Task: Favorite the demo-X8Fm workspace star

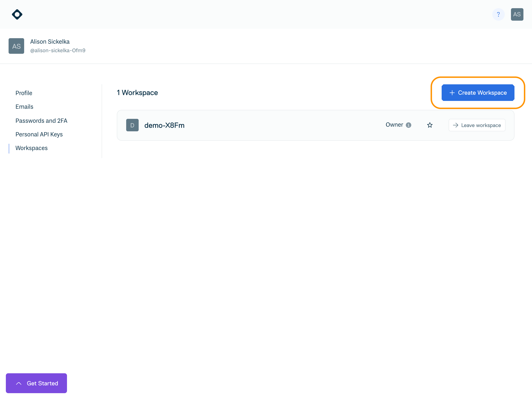Action: (x=430, y=125)
